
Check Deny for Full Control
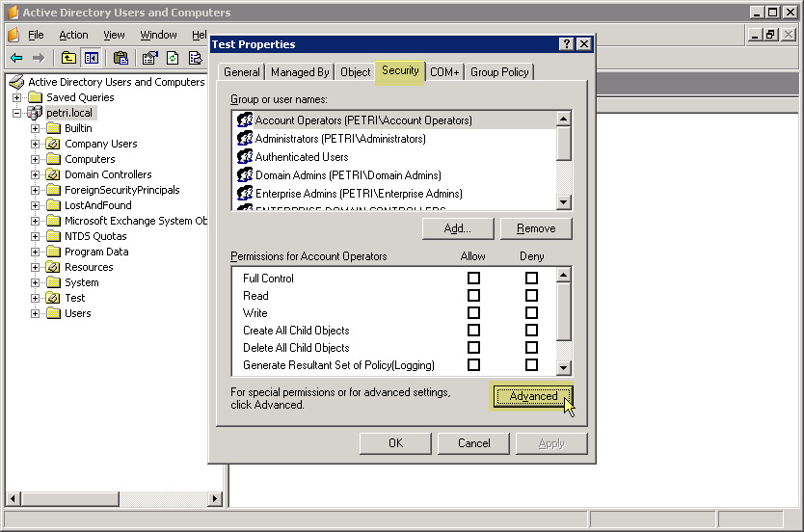point(532,278)
